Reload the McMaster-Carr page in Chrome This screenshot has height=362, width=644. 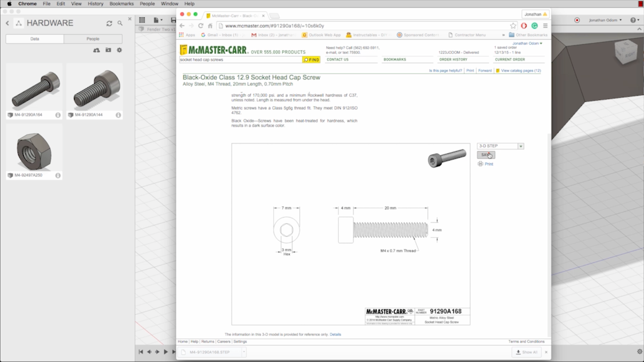200,26
